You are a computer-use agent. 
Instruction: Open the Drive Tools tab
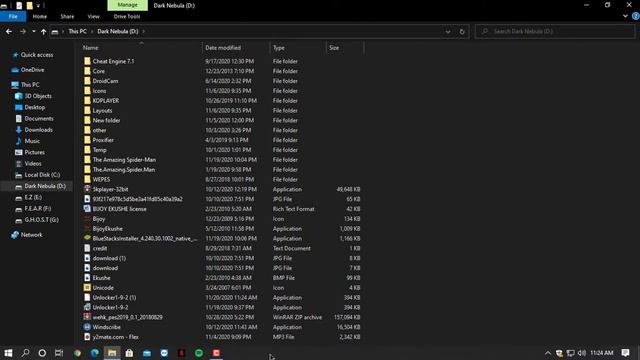click(127, 16)
